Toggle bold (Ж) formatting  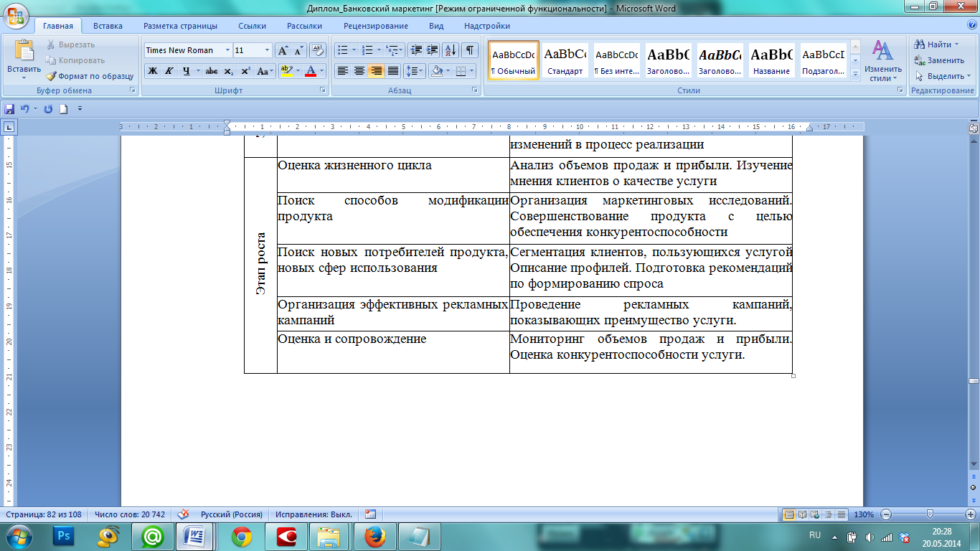pos(152,71)
